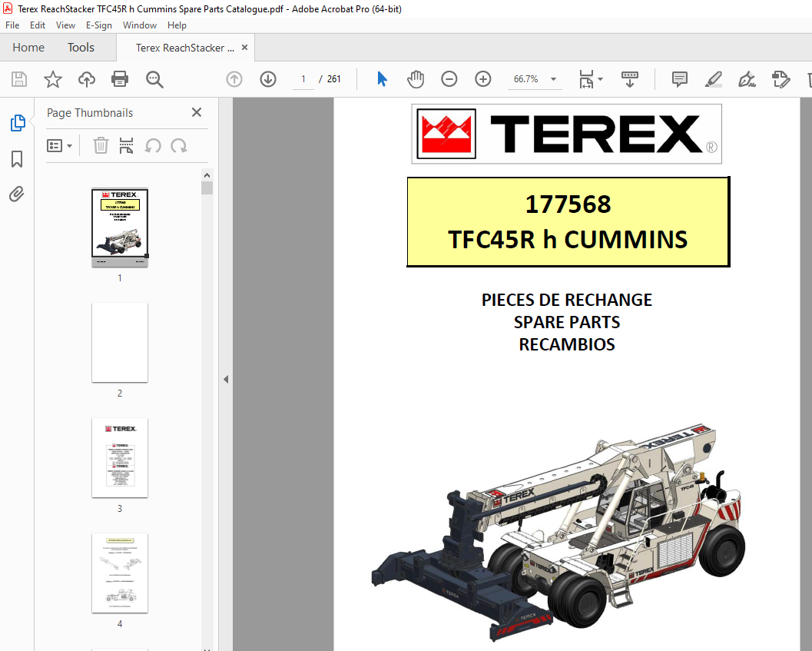
Task: Close the Terex ReachStacker document tab
Action: pos(244,47)
